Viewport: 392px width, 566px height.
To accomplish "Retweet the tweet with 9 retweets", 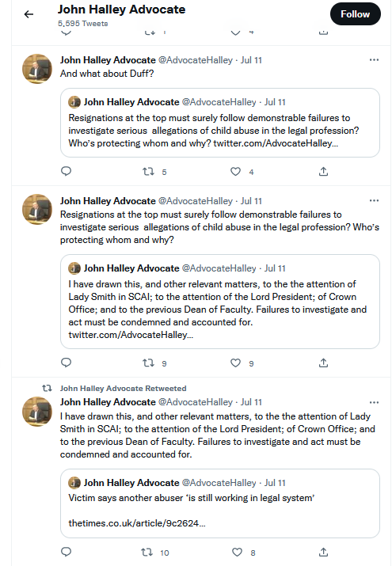I will (x=148, y=363).
